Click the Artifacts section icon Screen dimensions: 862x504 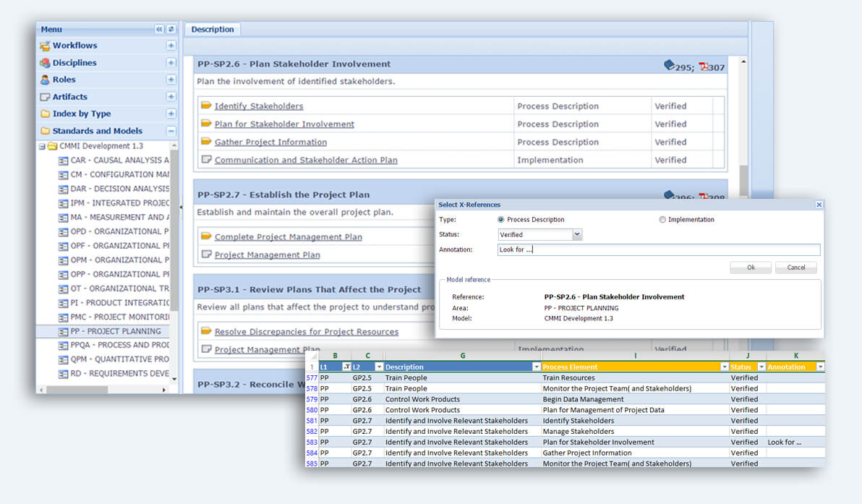coord(45,97)
